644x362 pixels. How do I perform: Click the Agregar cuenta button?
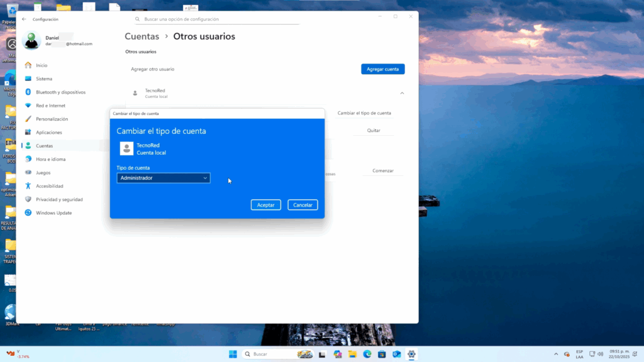(x=382, y=69)
